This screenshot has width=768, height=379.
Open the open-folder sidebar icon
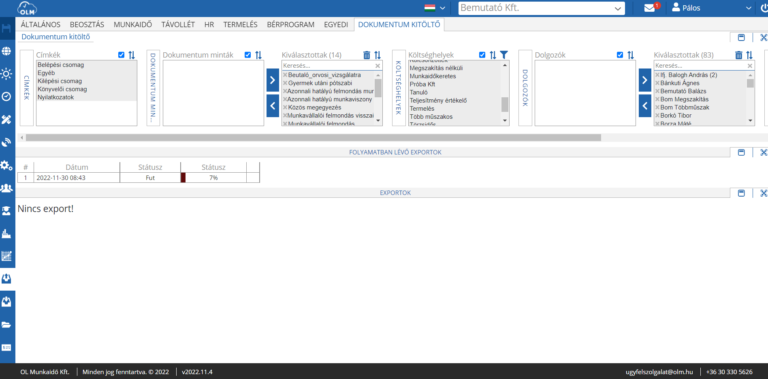point(6,325)
